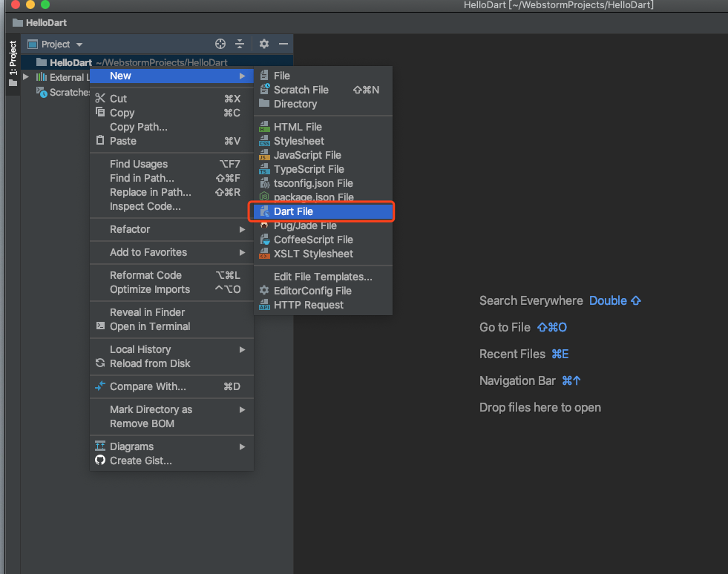This screenshot has width=728, height=574.
Task: Click the locate/scroll-from-source crosshair icon
Action: (220, 44)
